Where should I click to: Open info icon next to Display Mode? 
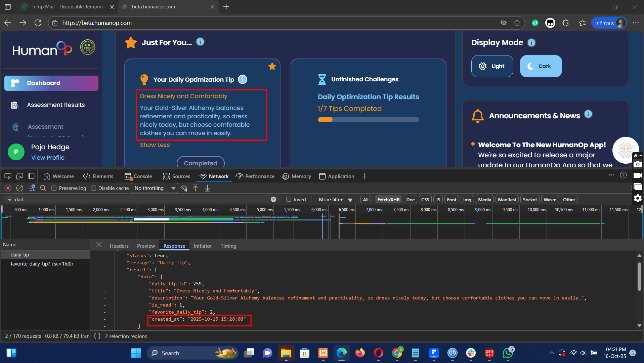(531, 43)
